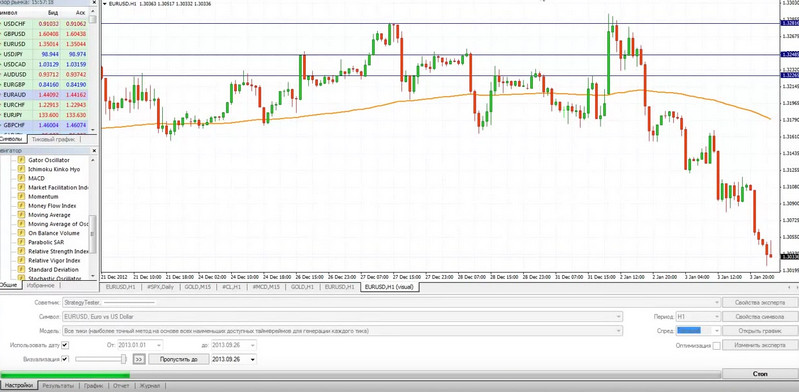Open the Пропустить до date dropdown

click(253, 359)
